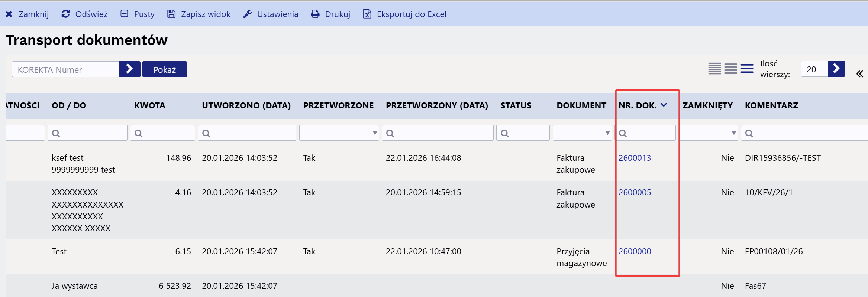Collapse panel with double chevron icon
The width and height of the screenshot is (868, 297).
pyautogui.click(x=859, y=74)
